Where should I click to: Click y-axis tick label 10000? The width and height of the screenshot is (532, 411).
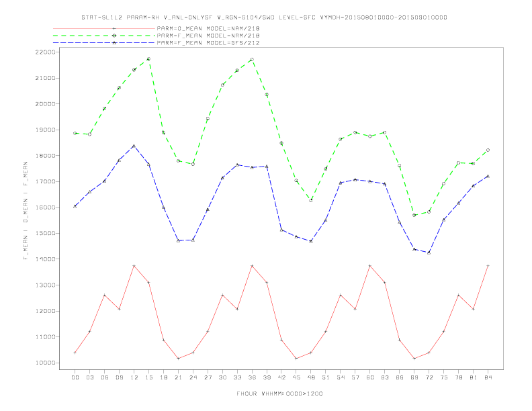click(45, 363)
